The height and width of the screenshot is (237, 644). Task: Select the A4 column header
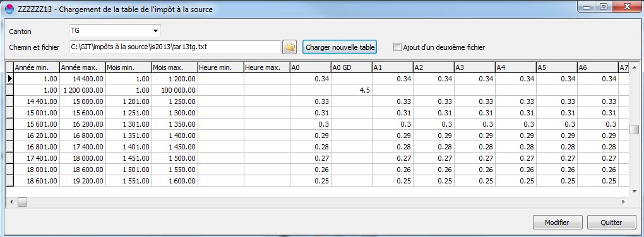point(515,67)
